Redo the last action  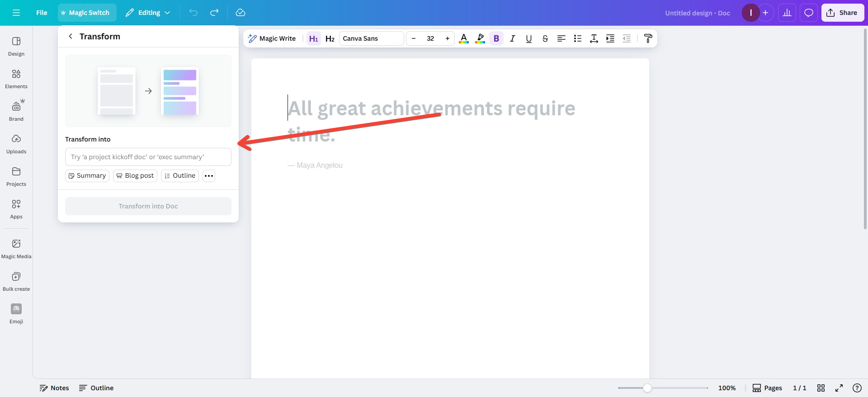tap(214, 13)
